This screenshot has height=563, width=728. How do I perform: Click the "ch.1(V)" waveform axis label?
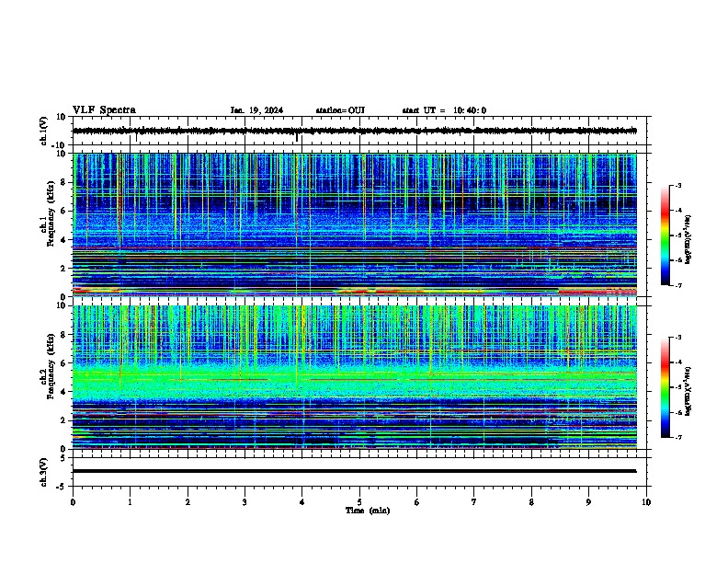(44, 131)
